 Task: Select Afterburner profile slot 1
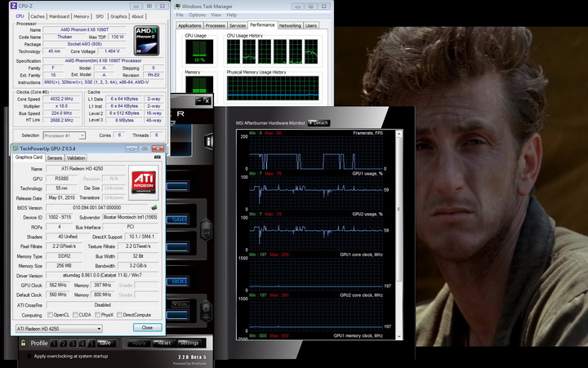tap(54, 344)
